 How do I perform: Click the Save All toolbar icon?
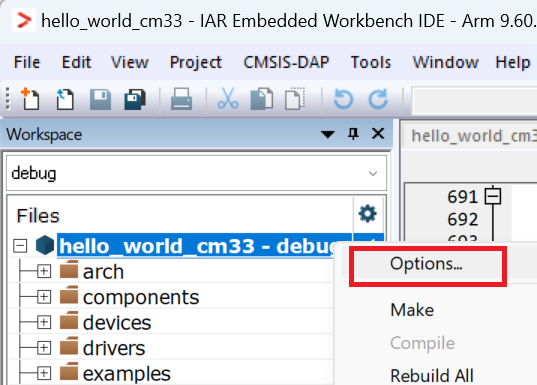coord(135,99)
